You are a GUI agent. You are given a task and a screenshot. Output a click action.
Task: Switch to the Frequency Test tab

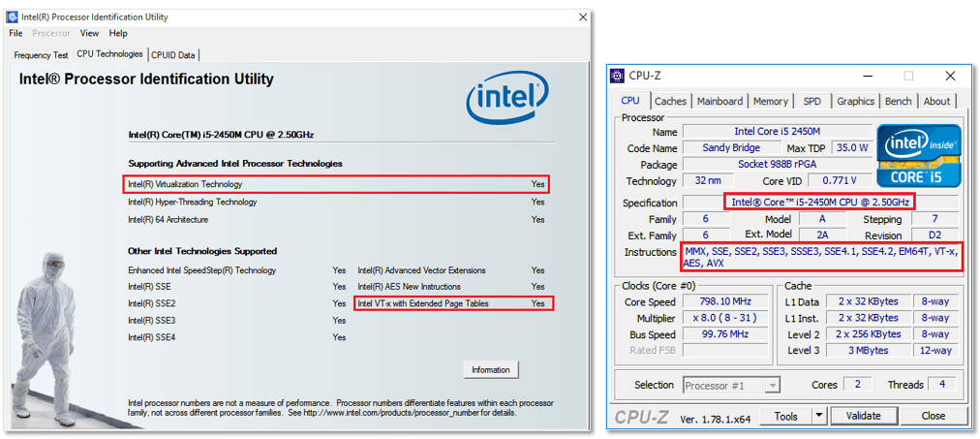pos(42,55)
